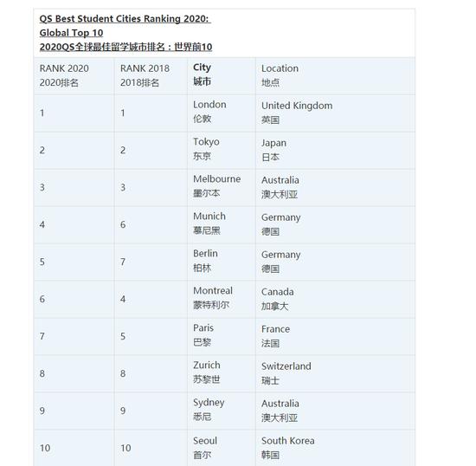Image resolution: width=476 pixels, height=466 pixels.
Task: Click the bold 'City' column header
Action: (x=203, y=68)
